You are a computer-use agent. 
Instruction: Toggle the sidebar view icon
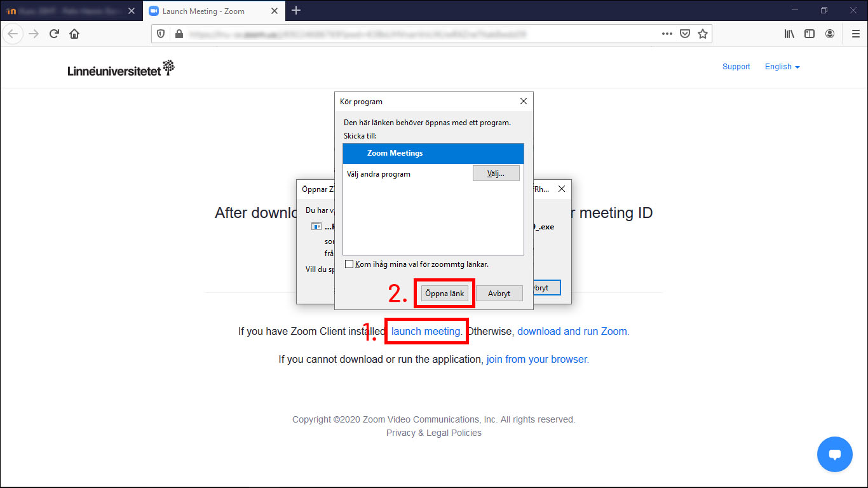pos(810,34)
